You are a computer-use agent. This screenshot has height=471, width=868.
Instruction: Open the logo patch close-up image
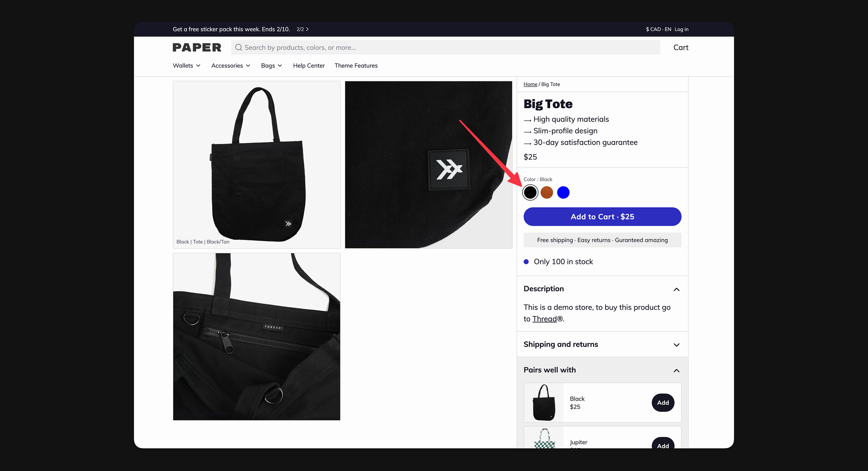pos(428,165)
